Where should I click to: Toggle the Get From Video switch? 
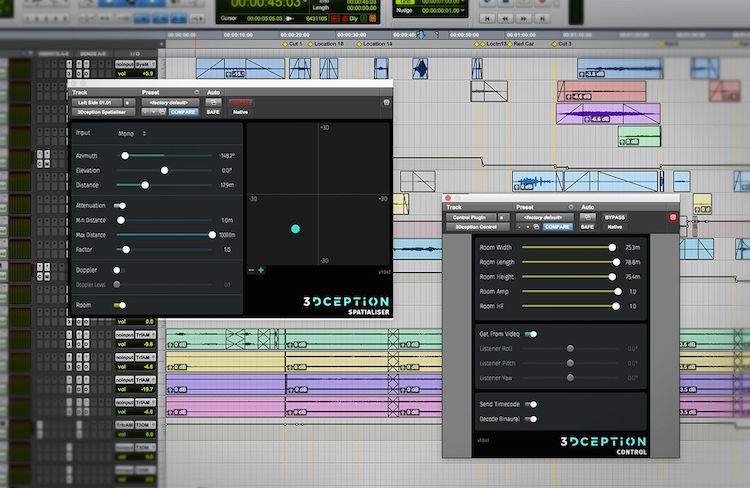pos(531,334)
